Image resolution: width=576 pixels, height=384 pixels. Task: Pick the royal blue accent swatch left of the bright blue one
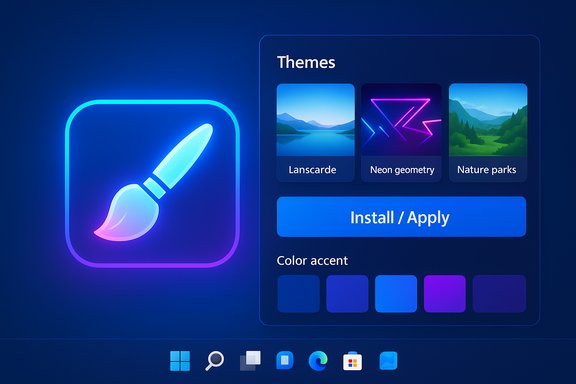347,294
